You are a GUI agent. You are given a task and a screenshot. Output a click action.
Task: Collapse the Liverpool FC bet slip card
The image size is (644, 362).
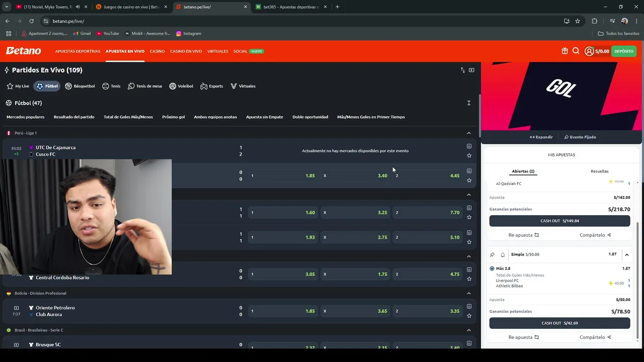coord(627,254)
